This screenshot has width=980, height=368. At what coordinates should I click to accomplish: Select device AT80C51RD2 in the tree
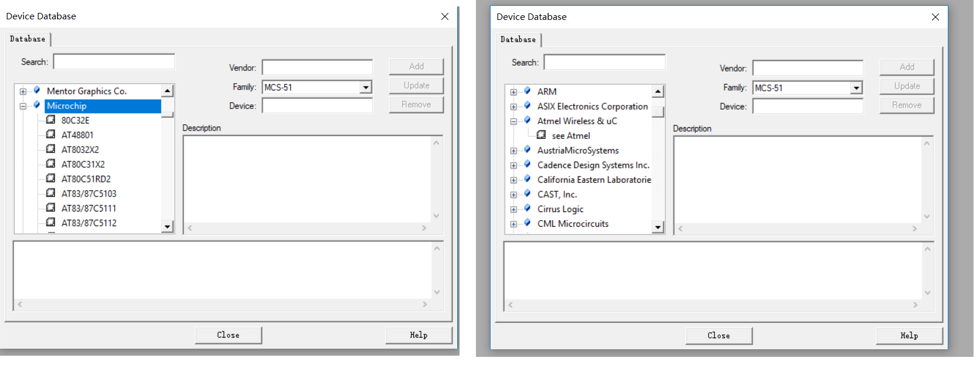tap(86, 179)
